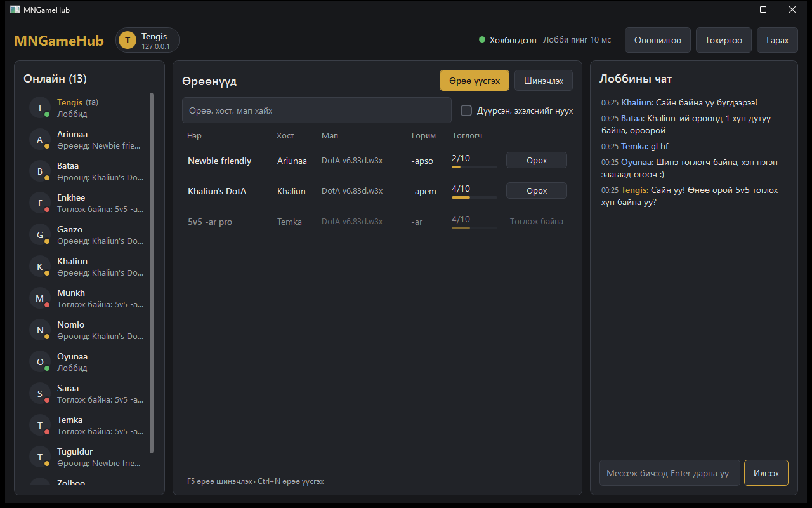
Task: Click the green connection status dot
Action: [482, 40]
